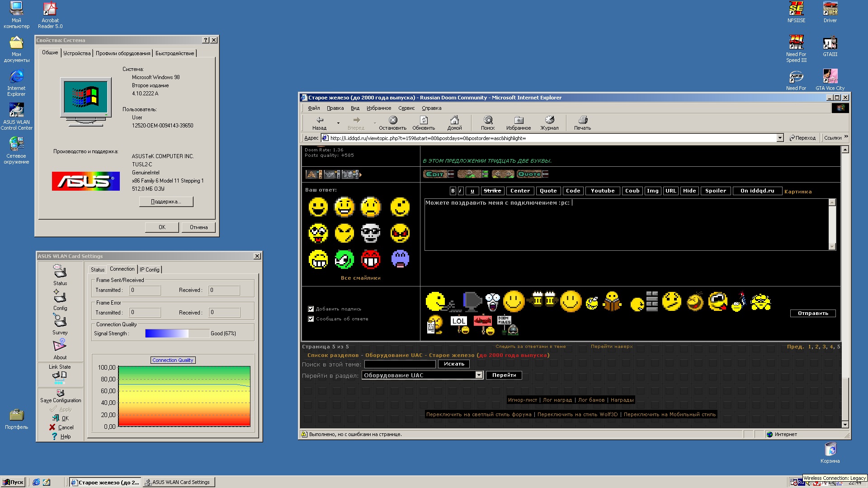Click the 'Поиск в этой теме' input field
The image size is (868, 488).
pos(400,364)
